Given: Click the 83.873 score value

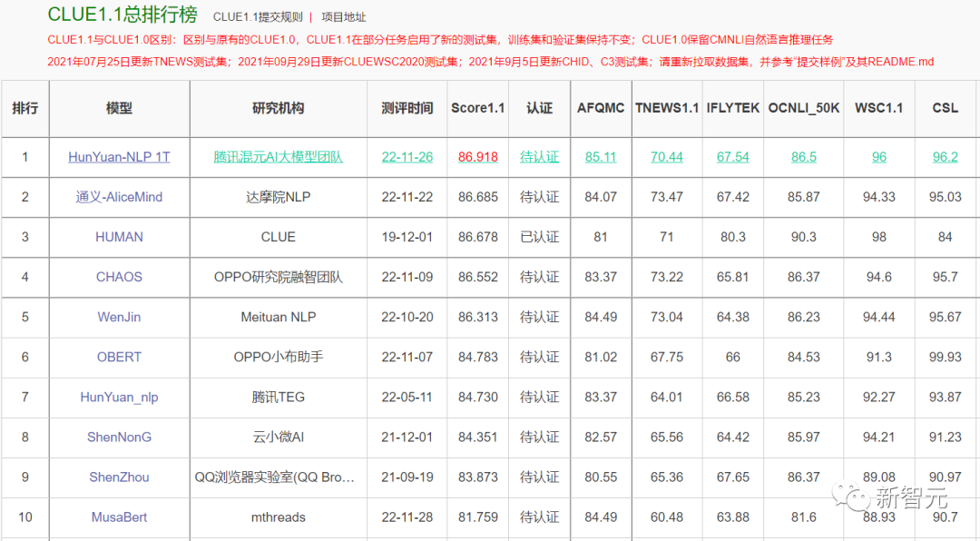Looking at the screenshot, I should (x=477, y=477).
